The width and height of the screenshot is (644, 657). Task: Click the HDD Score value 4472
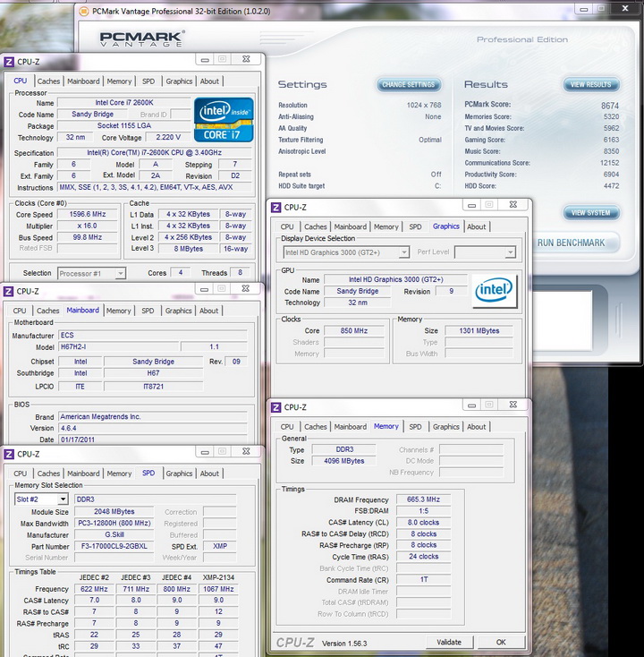pyautogui.click(x=611, y=185)
